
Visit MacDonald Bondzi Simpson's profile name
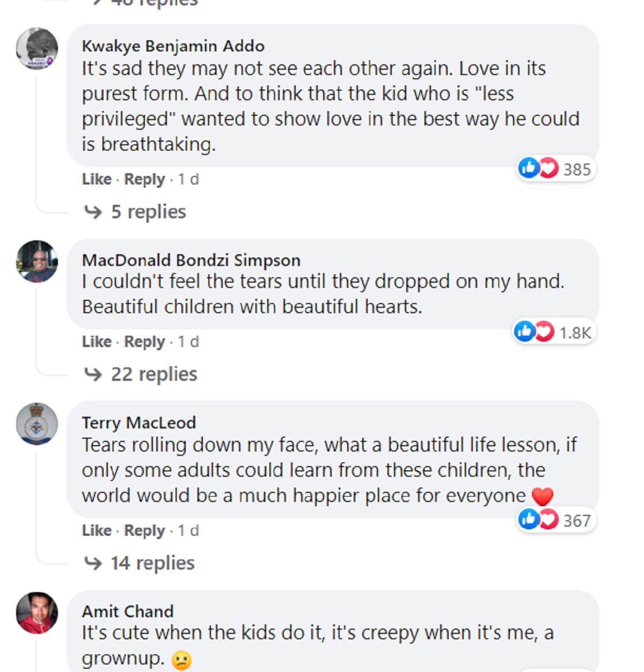pos(191,260)
